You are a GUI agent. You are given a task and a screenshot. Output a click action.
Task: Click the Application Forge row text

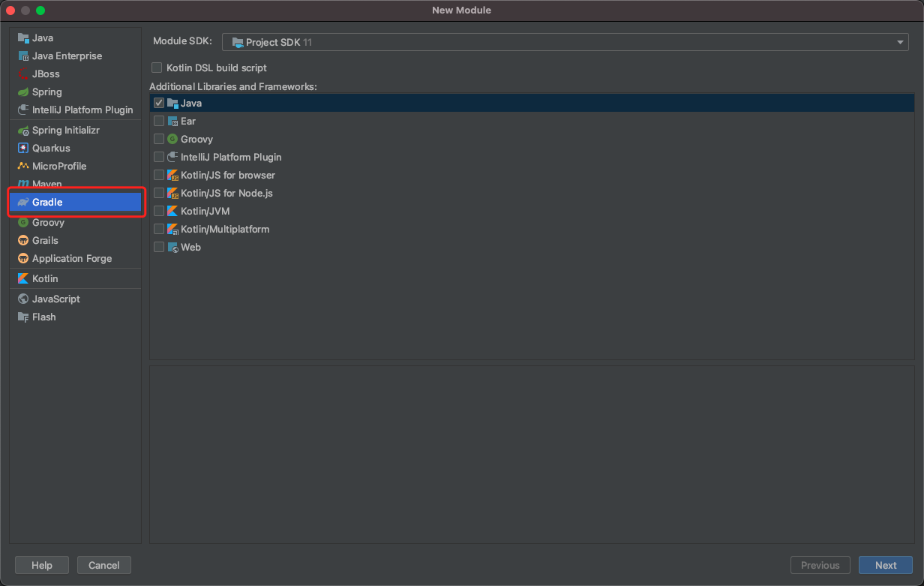(x=72, y=258)
